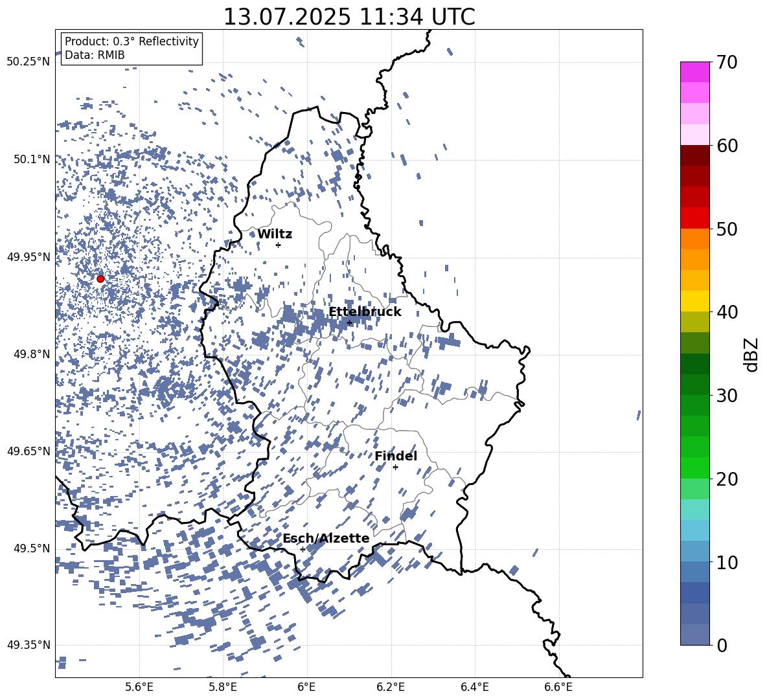
Task: Click the 49.5°N latitude label
Action: tap(32, 548)
